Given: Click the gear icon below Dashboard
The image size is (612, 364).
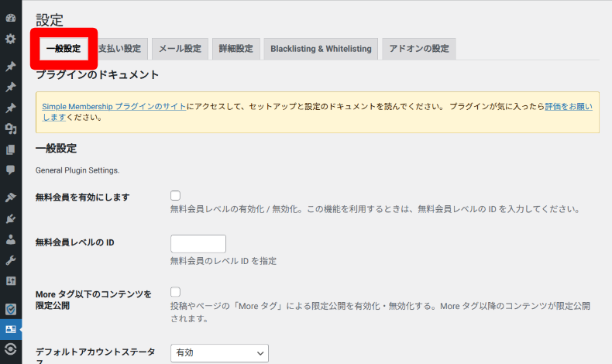Looking at the screenshot, I should [x=11, y=39].
